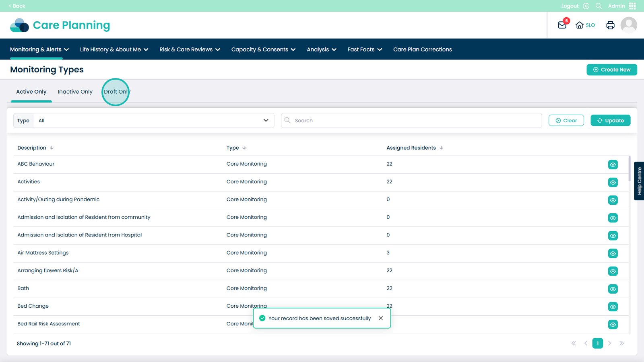Open the Admin apps grid icon
This screenshot has width=644, height=362.
point(632,6)
